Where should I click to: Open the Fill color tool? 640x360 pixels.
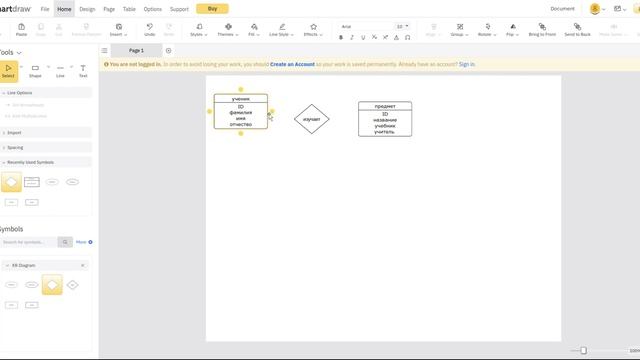click(x=254, y=27)
